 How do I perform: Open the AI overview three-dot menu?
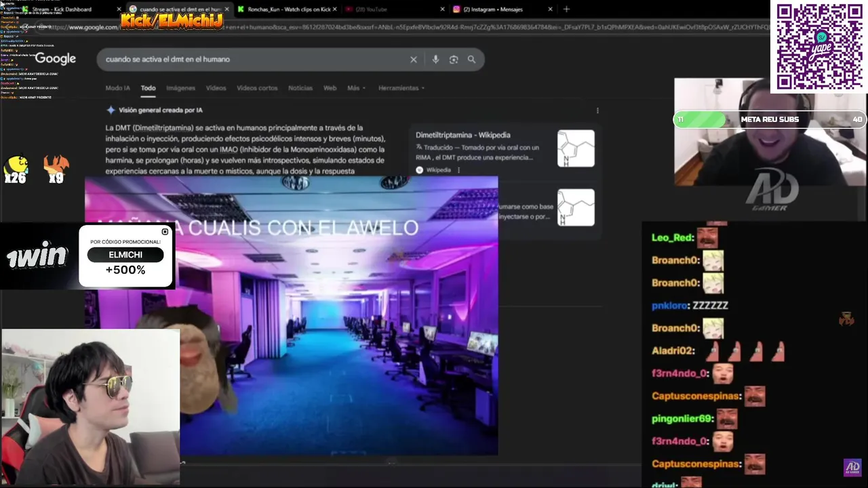(x=597, y=110)
